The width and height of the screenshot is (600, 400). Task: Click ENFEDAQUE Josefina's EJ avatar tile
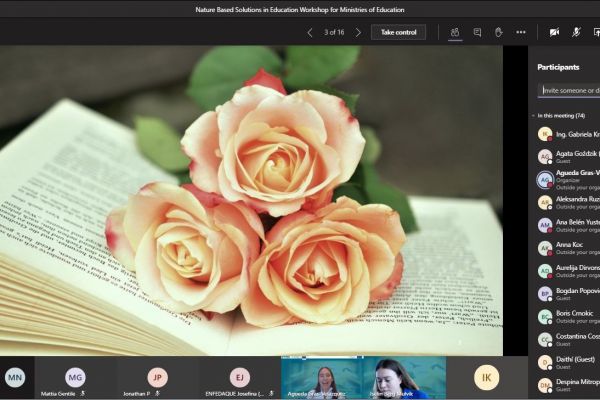pos(240,377)
